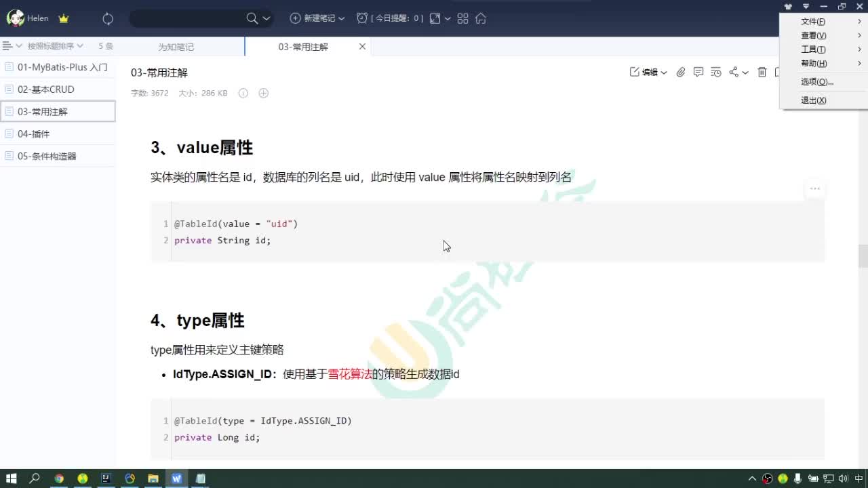The width and height of the screenshot is (868, 488).
Task: Open the 新建笔记 dropdown arrow
Action: [341, 19]
